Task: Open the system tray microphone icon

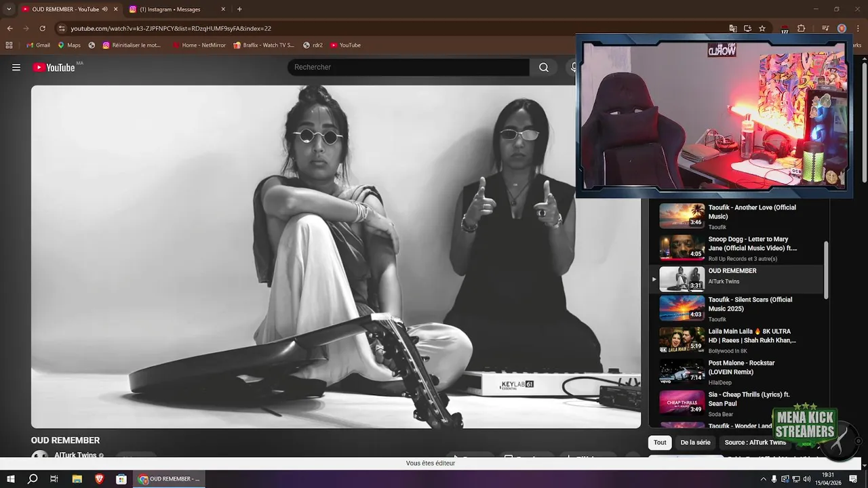Action: [x=774, y=479]
